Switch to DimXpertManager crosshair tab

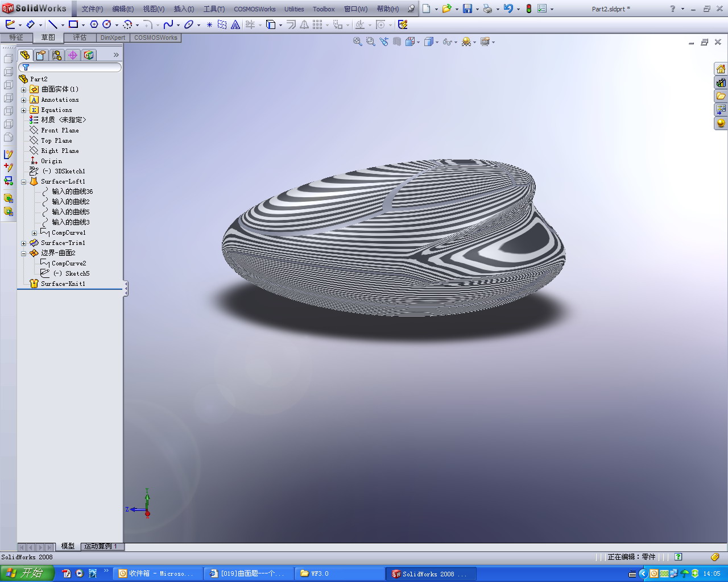click(x=73, y=55)
